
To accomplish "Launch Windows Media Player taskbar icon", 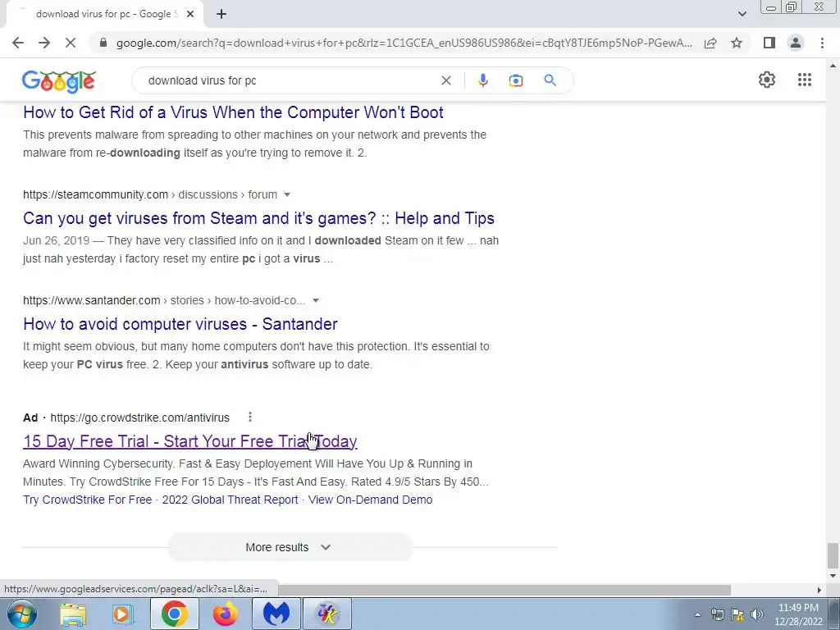I will [123, 614].
